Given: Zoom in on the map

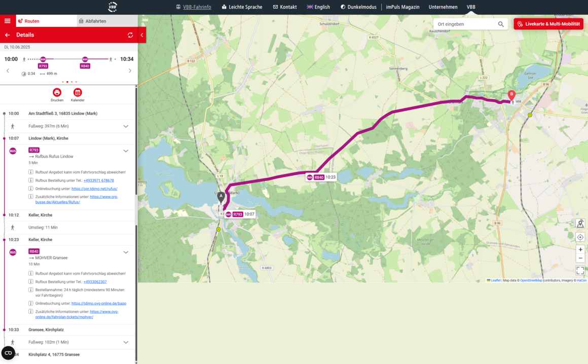Looking at the screenshot, I should tap(580, 249).
